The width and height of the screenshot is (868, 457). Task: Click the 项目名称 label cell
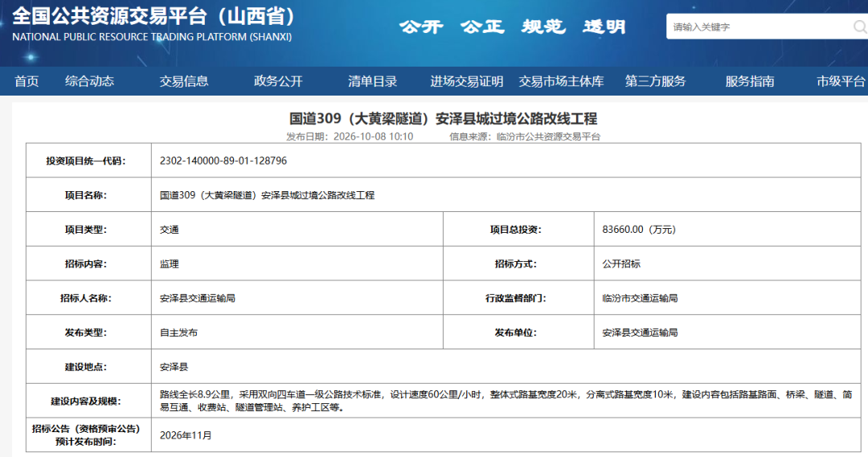pyautogui.click(x=88, y=194)
